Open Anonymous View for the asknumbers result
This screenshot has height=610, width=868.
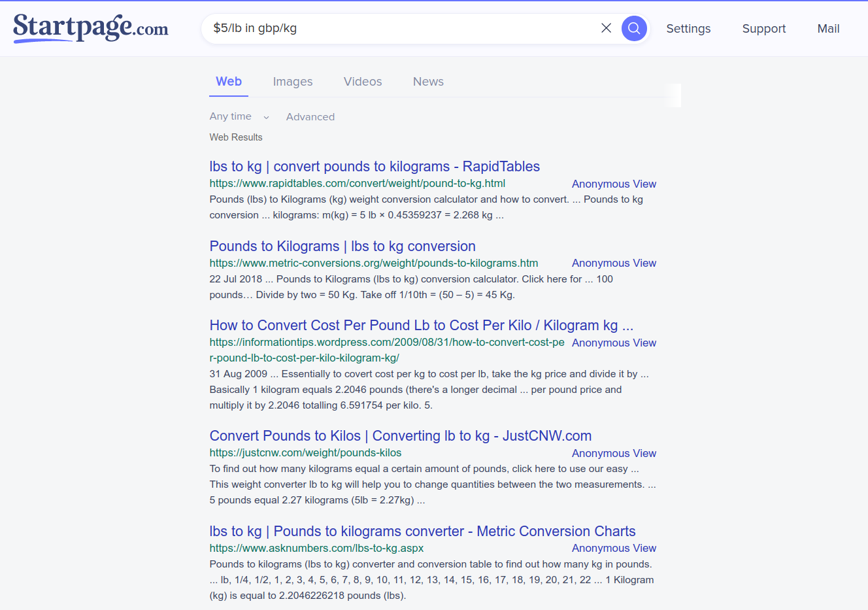click(x=614, y=549)
